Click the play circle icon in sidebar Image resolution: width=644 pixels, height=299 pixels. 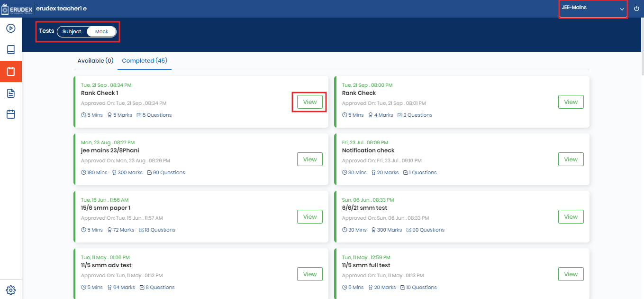[x=11, y=28]
